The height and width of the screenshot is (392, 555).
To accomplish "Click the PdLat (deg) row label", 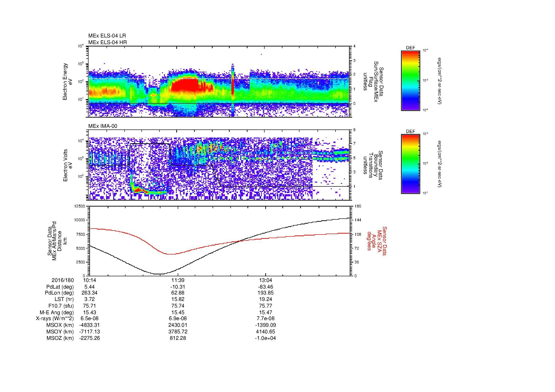I will pos(60,287).
